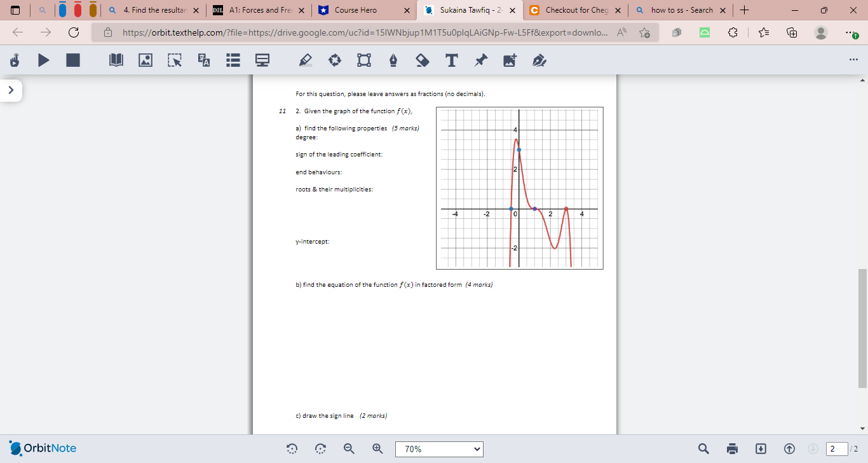Download the document

pos(761,449)
